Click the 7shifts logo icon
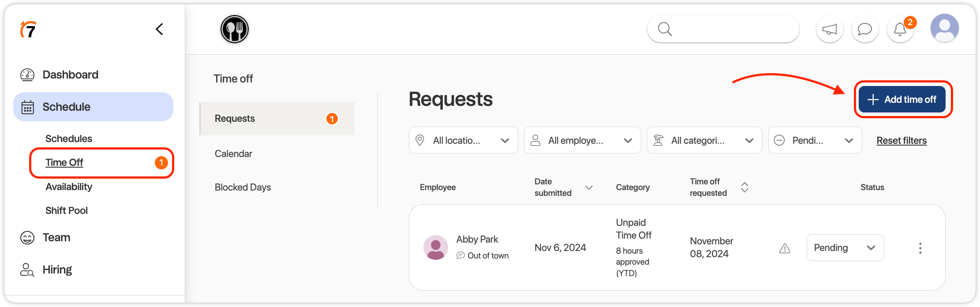 [x=28, y=30]
